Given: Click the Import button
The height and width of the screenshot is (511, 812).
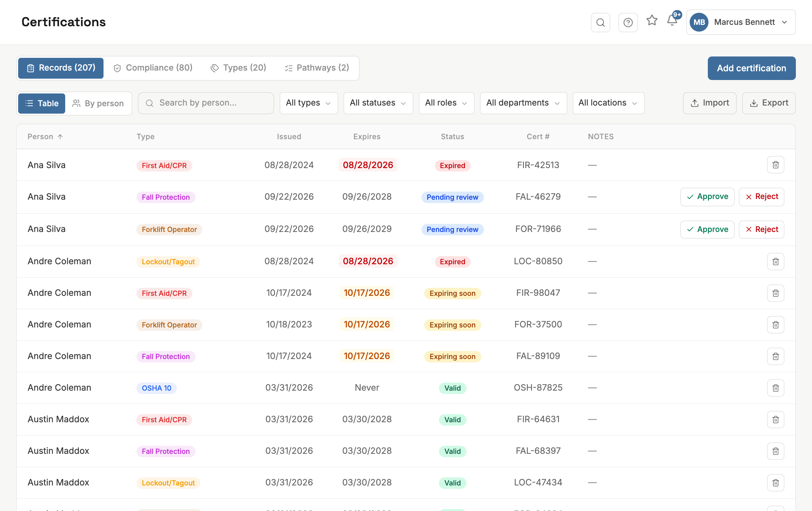Looking at the screenshot, I should point(709,103).
